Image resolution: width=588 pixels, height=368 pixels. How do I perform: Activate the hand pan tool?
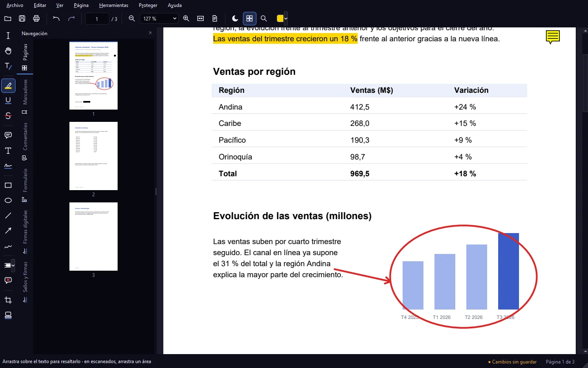coord(8,51)
